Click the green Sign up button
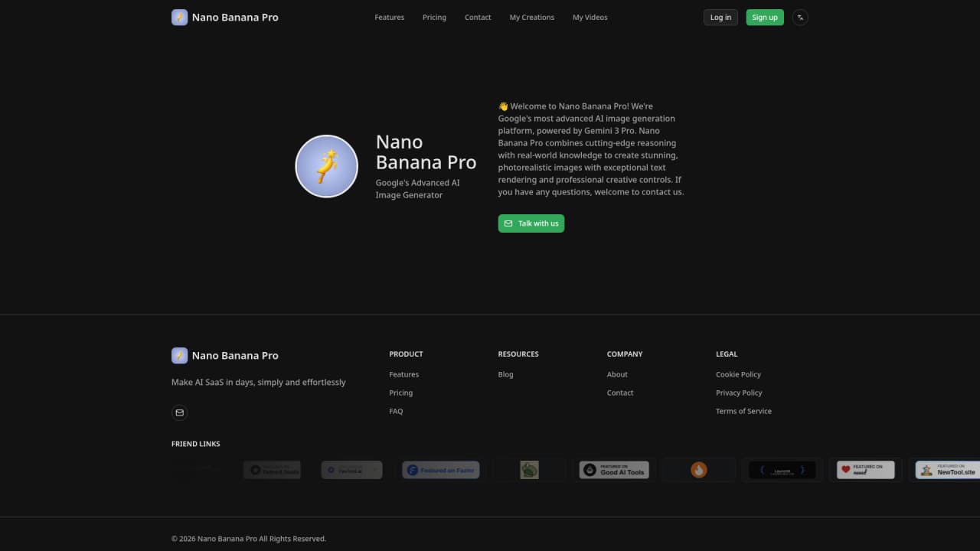This screenshot has height=551, width=980. [765, 17]
